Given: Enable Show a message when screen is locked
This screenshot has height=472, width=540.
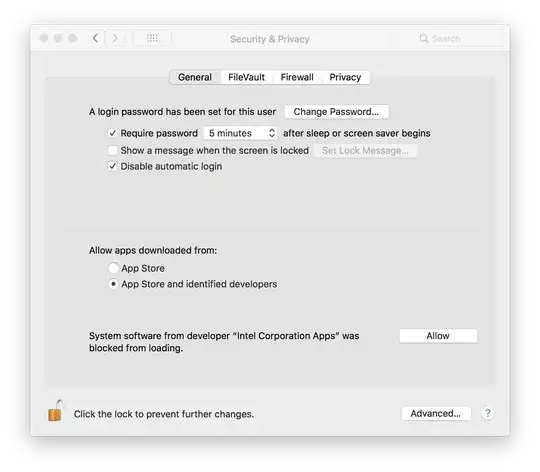Looking at the screenshot, I should click(113, 150).
